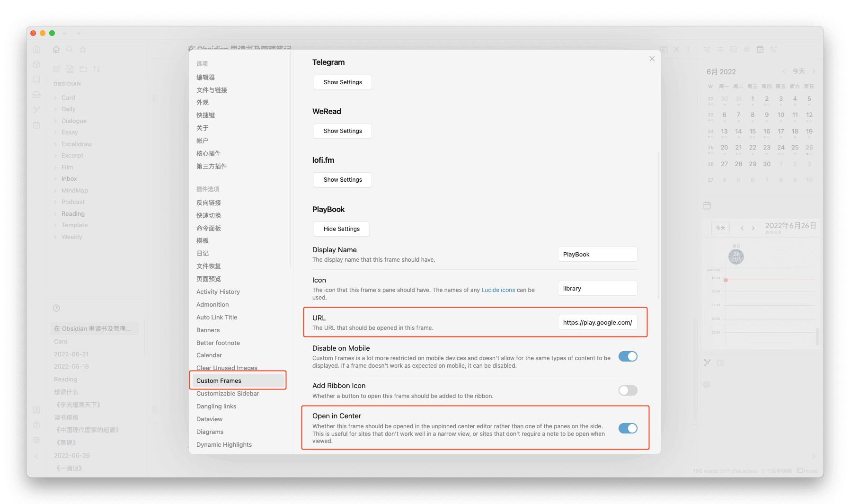Image resolution: width=850 pixels, height=504 pixels.
Task: Click the home icon in file pane
Action: [56, 49]
